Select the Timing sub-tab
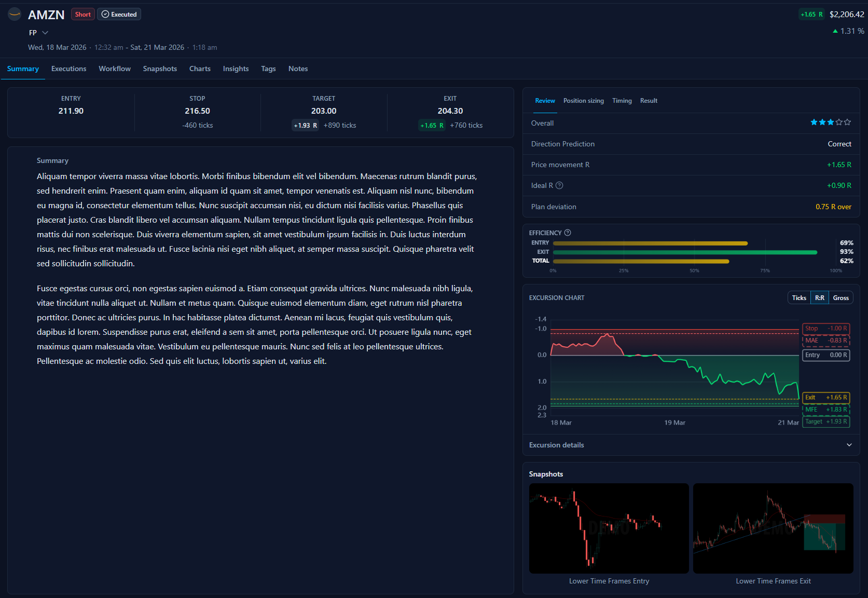The height and width of the screenshot is (598, 868). click(622, 101)
